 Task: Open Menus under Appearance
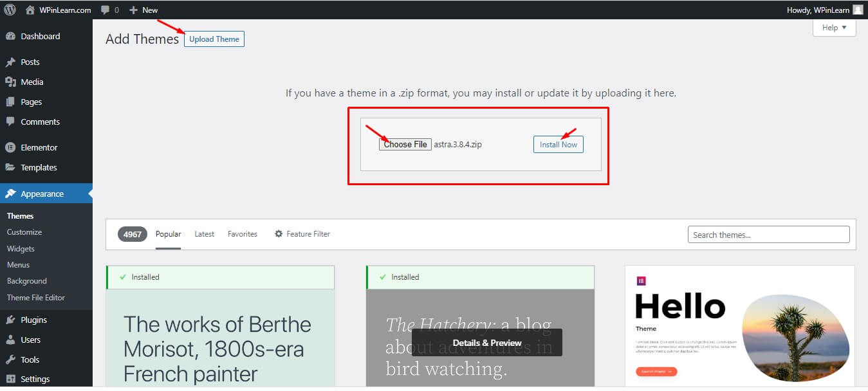(x=18, y=265)
